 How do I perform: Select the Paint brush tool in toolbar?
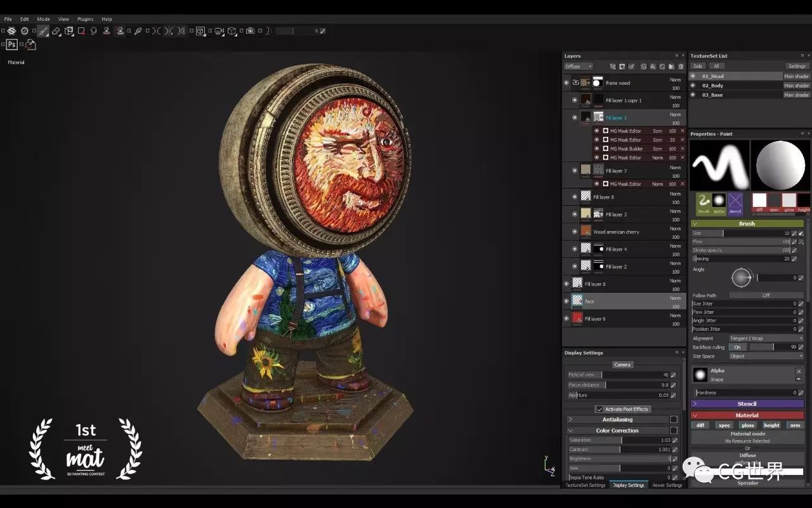(43, 30)
